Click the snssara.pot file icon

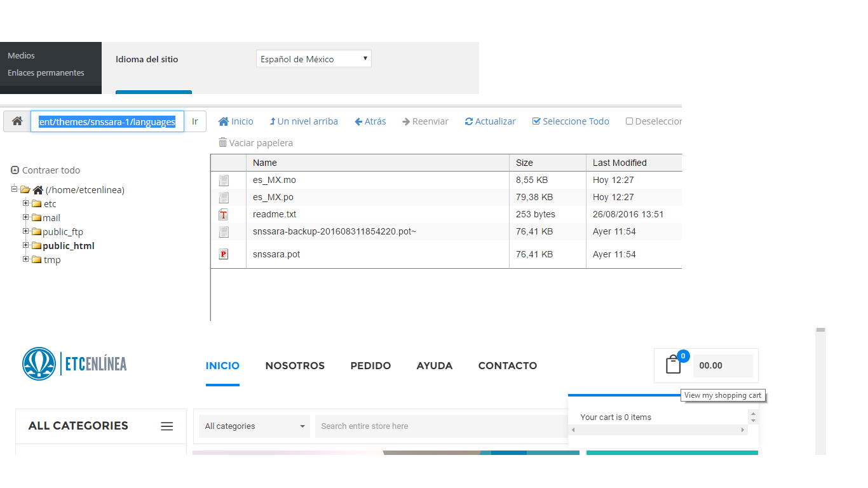tap(224, 254)
